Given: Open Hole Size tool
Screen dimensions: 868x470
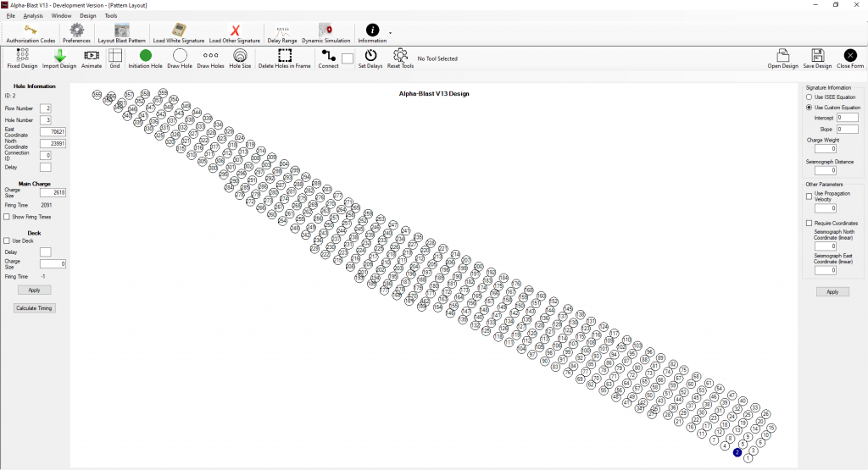Looking at the screenshot, I should pos(240,58).
